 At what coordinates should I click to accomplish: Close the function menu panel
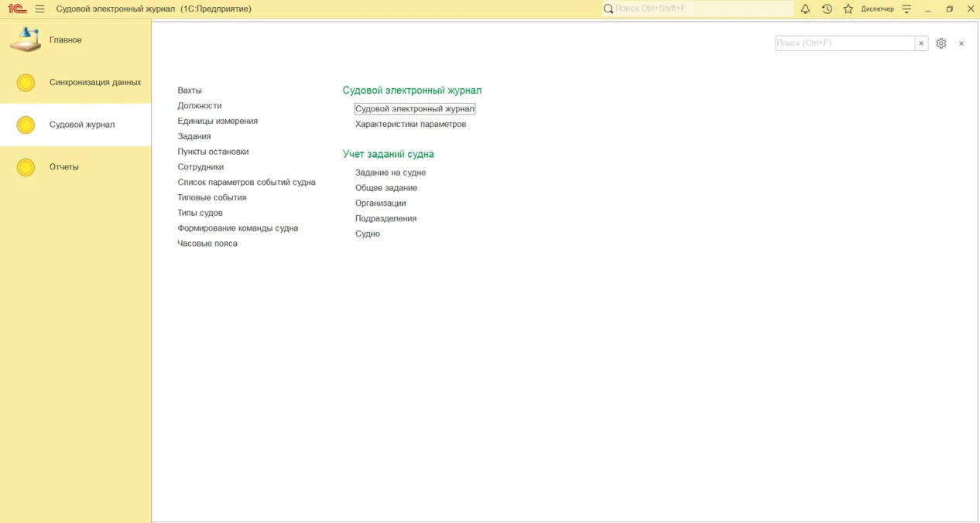click(x=961, y=43)
